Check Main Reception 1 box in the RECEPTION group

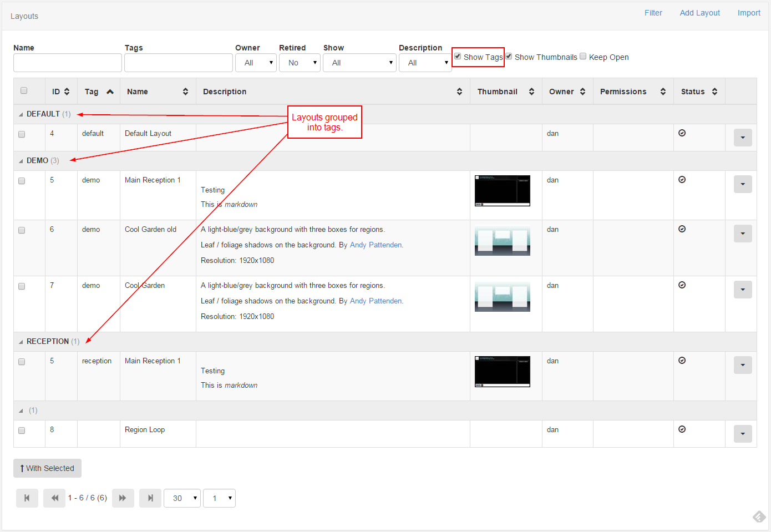tap(22, 362)
